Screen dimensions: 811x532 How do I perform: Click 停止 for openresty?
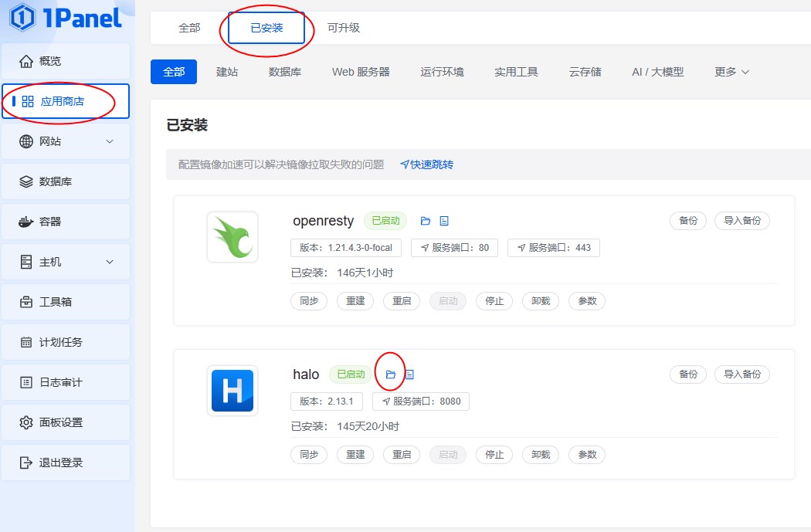(x=494, y=301)
